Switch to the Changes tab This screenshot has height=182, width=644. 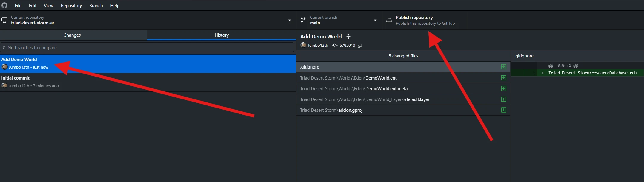(73, 35)
